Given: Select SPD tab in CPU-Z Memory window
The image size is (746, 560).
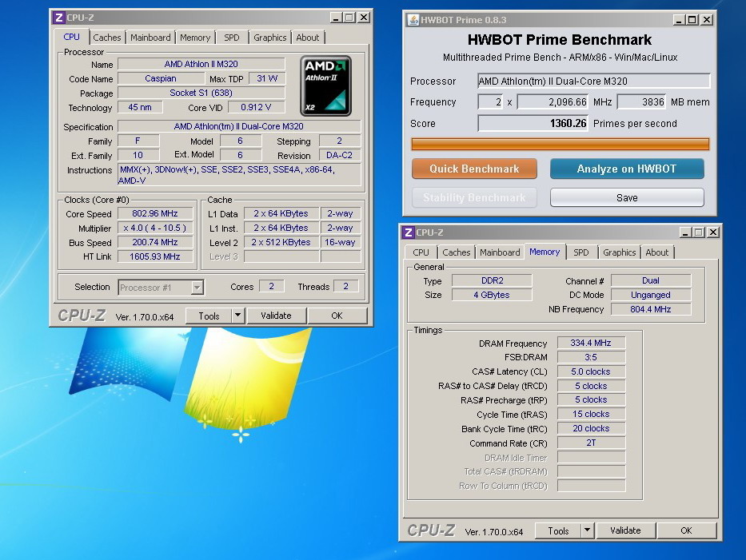Looking at the screenshot, I should 581,252.
